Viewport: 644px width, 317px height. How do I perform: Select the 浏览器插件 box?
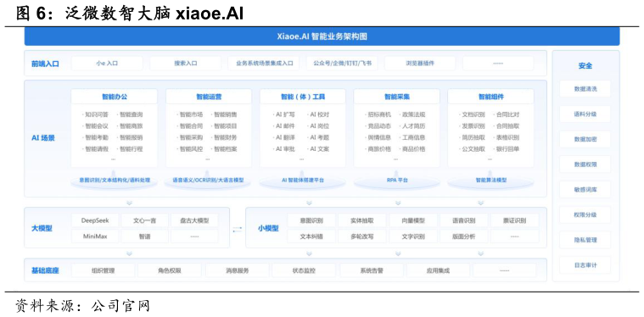420,64
